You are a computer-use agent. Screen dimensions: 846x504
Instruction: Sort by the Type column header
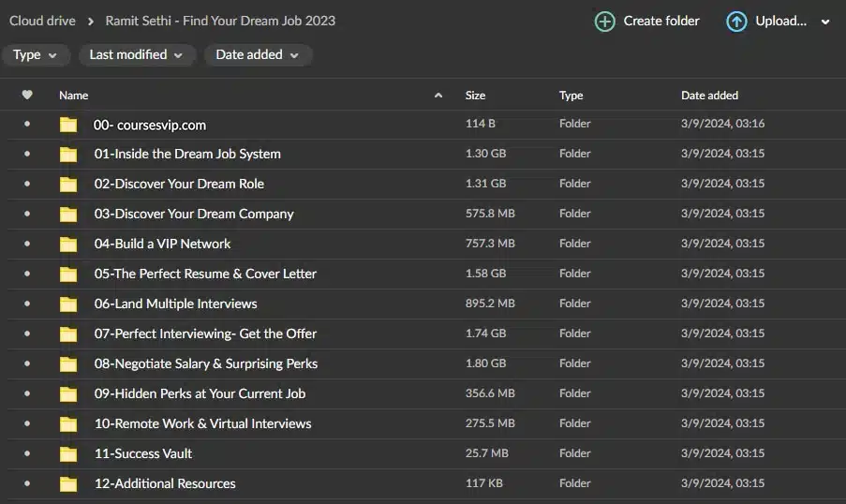571,96
